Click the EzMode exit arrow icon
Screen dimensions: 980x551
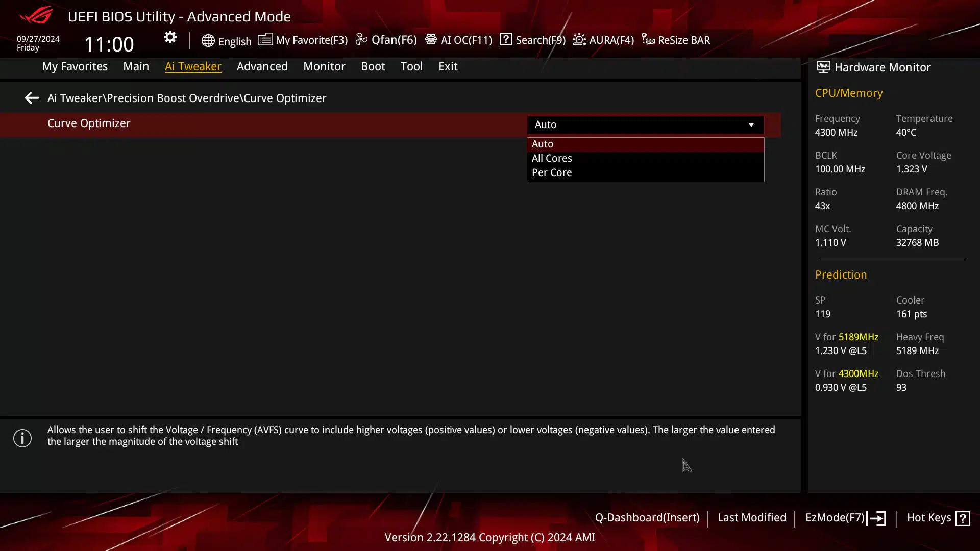[876, 518]
